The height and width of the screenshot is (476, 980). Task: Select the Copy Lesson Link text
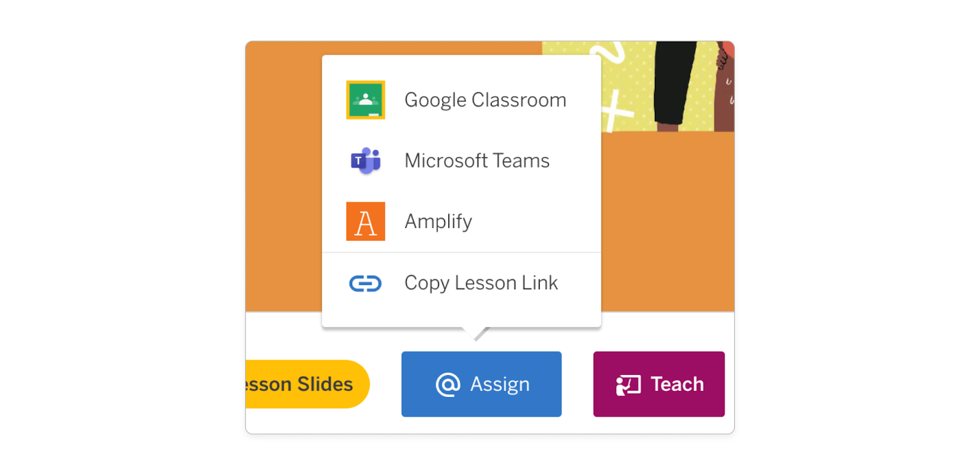coord(481,283)
